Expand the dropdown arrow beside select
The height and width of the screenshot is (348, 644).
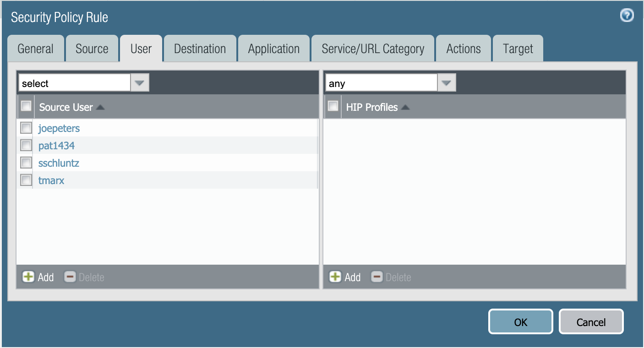click(140, 82)
